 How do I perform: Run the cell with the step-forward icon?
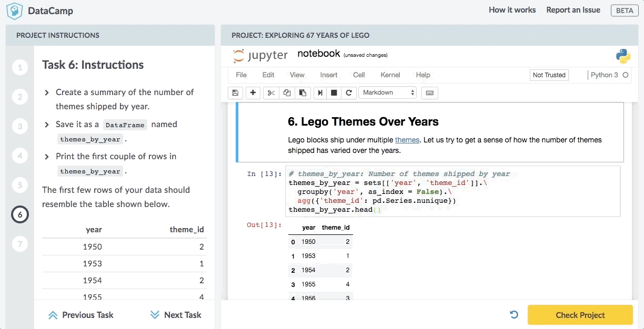(320, 92)
